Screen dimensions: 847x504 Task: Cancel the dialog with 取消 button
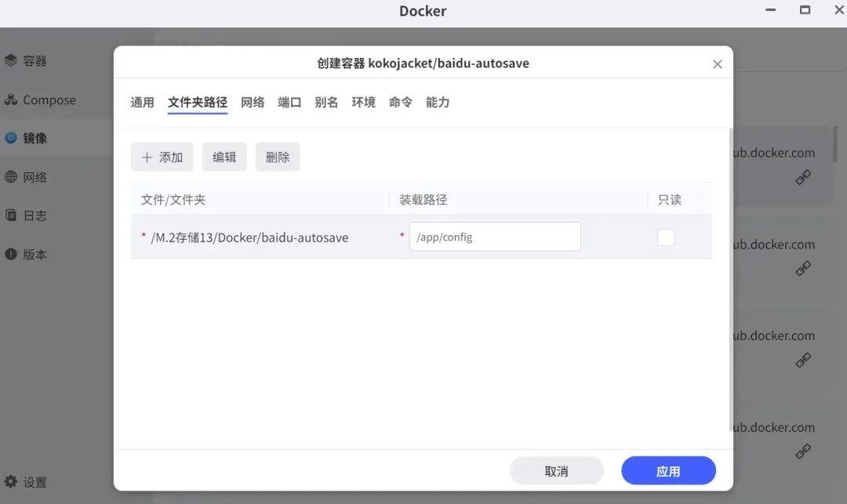click(x=556, y=471)
